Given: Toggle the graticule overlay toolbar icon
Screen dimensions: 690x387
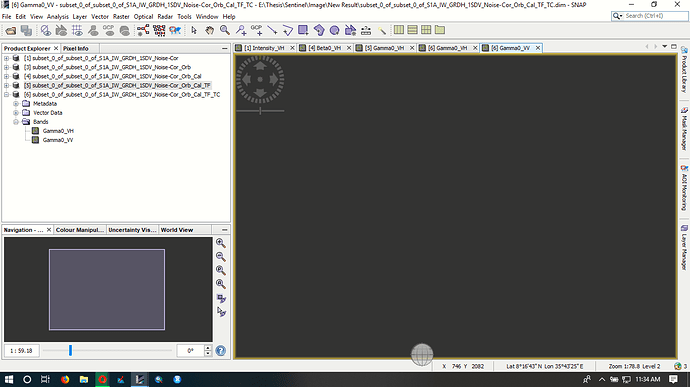Looking at the screenshot, I should (77, 30).
